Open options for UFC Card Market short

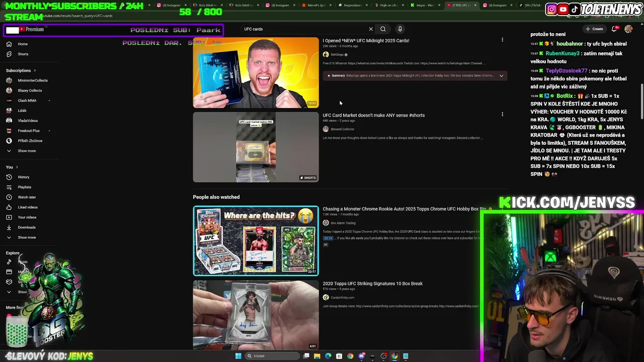[x=502, y=114]
